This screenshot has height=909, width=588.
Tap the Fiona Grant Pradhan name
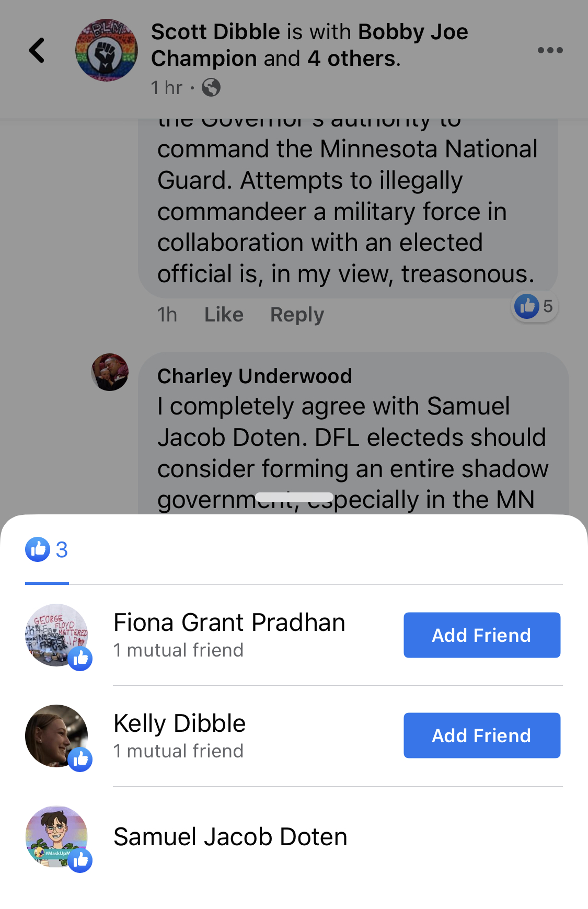pyautogui.click(x=229, y=623)
